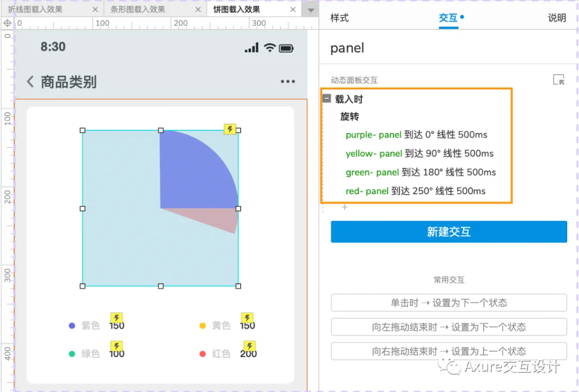Click the 单击时 → 设置为下一个状态 action
This screenshot has width=579, height=392.
point(448,302)
